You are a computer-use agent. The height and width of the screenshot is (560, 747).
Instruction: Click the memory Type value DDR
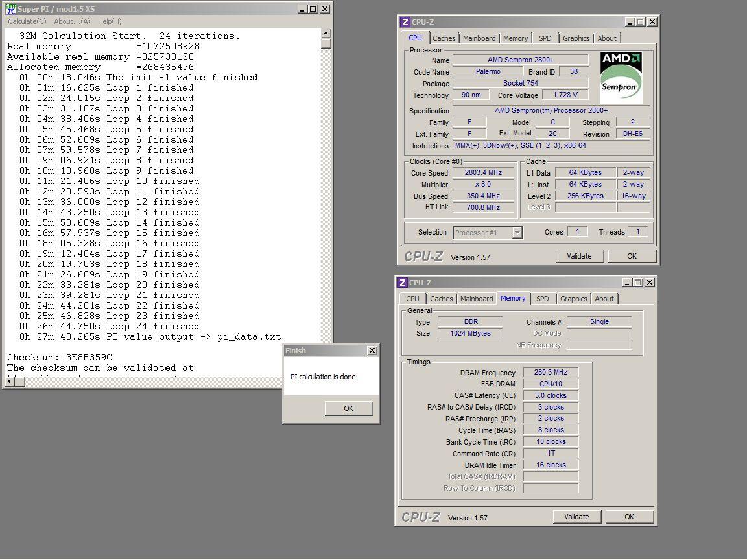pos(470,321)
